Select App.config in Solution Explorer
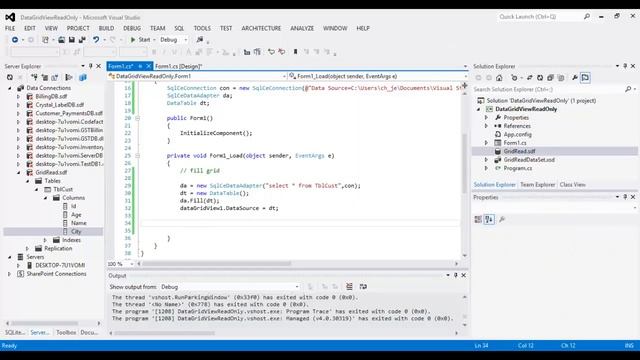 pyautogui.click(x=517, y=134)
